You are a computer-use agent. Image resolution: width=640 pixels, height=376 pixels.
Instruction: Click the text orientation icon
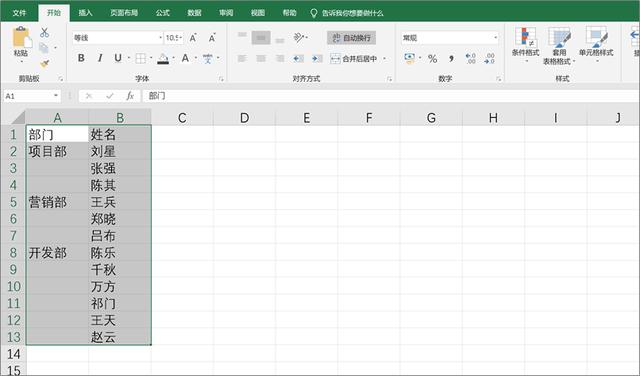(299, 38)
